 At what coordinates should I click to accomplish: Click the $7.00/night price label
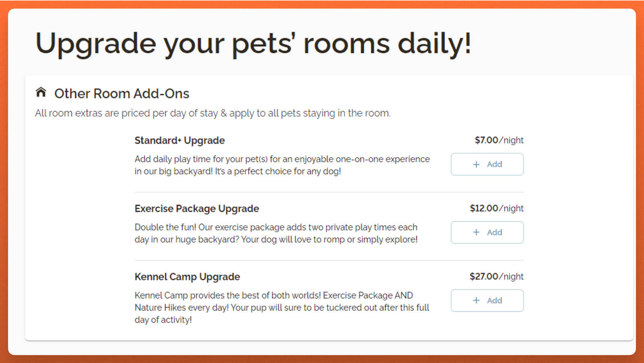499,140
